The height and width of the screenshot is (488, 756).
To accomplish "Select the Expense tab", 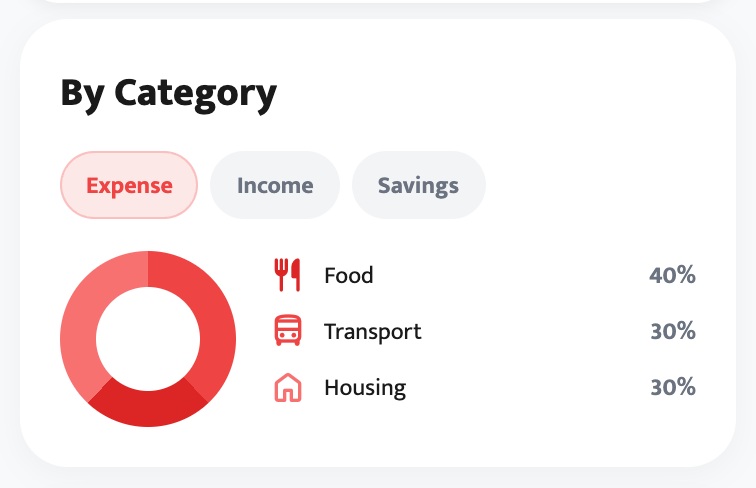I will [129, 185].
